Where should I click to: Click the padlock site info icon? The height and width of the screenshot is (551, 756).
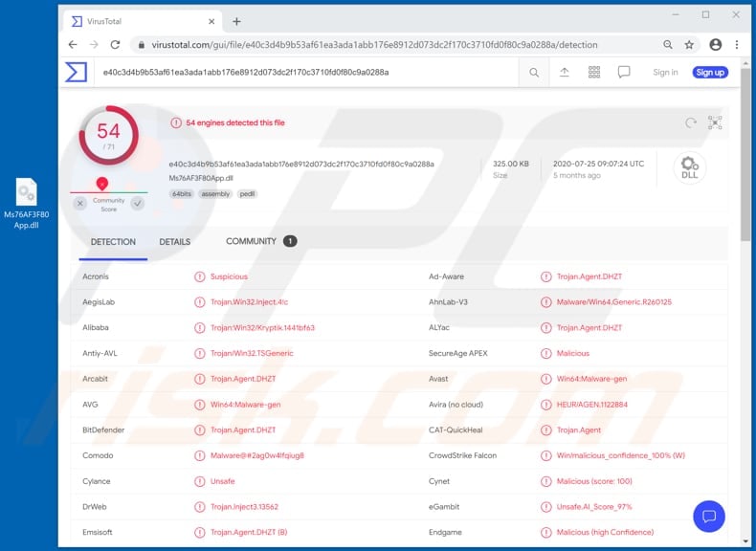(x=142, y=45)
